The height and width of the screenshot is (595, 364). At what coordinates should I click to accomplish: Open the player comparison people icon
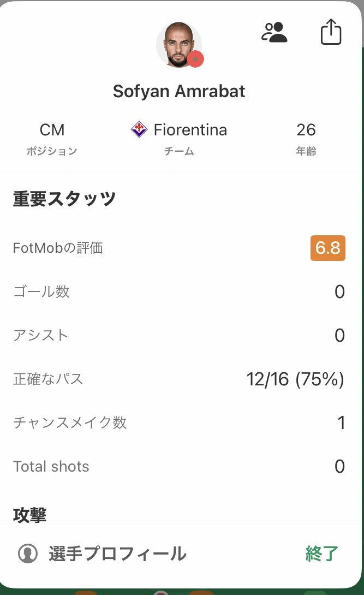click(275, 32)
